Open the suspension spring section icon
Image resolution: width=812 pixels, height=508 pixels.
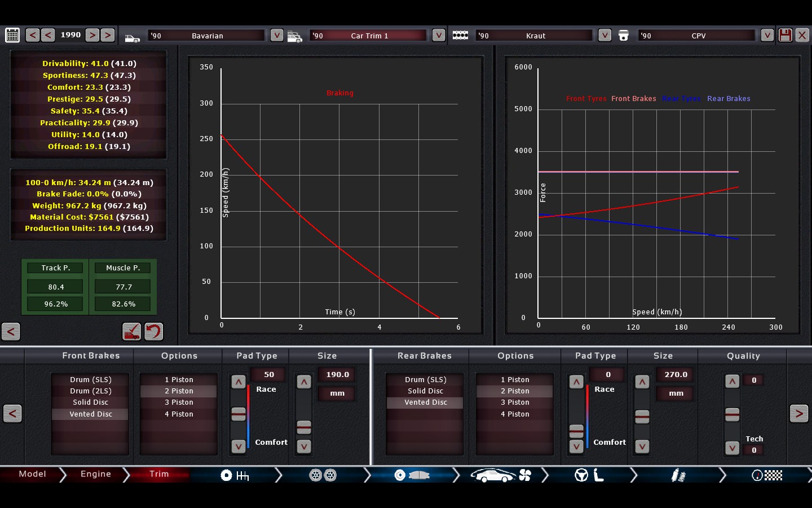[x=678, y=475]
